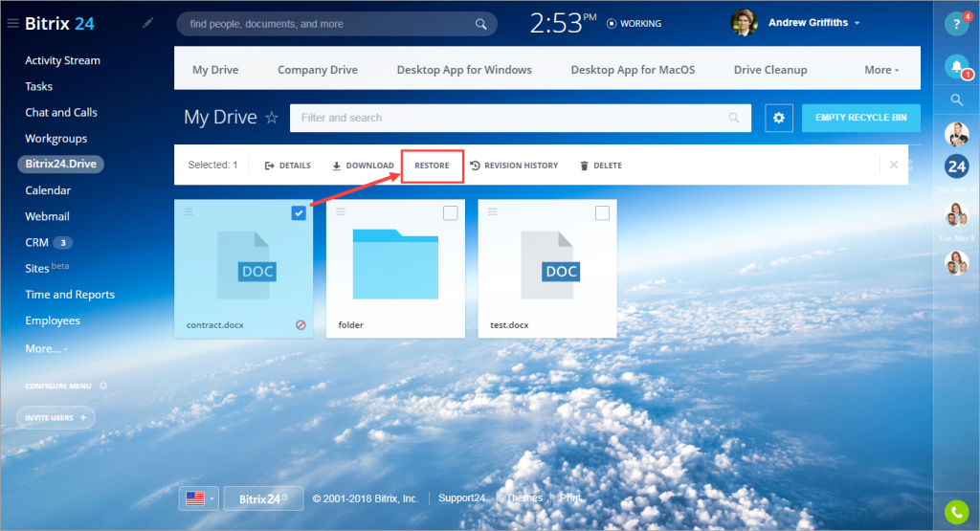Open contract.docx tile menu icon
This screenshot has width=980, height=531.
coord(189,211)
